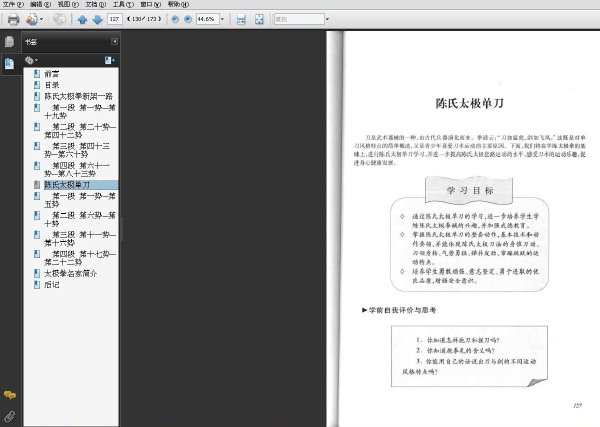
Task: Select the 太极拳名家简介 bookmark
Action: (x=71, y=273)
